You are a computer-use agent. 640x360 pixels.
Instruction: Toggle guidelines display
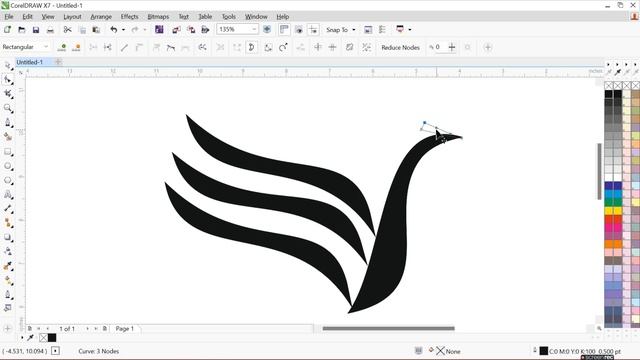(x=313, y=30)
